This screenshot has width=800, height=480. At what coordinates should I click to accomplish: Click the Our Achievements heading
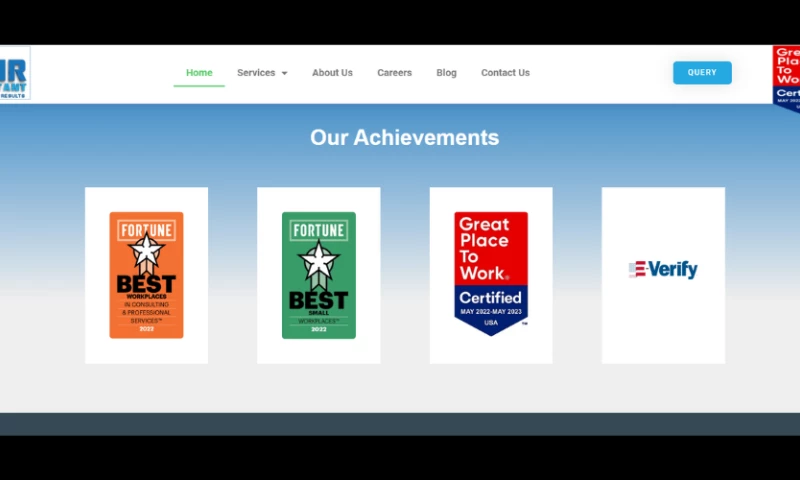point(404,138)
